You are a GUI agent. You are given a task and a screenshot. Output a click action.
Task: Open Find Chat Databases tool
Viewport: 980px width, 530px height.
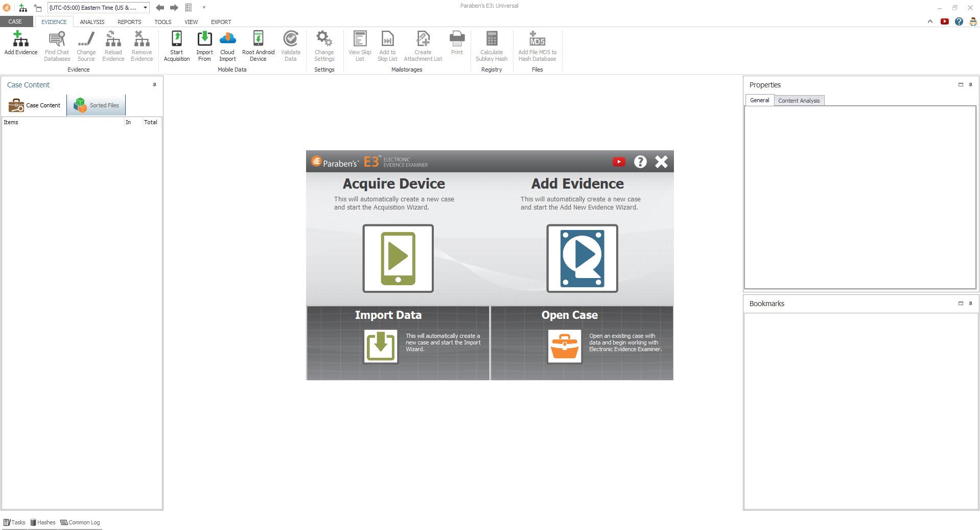tap(57, 46)
